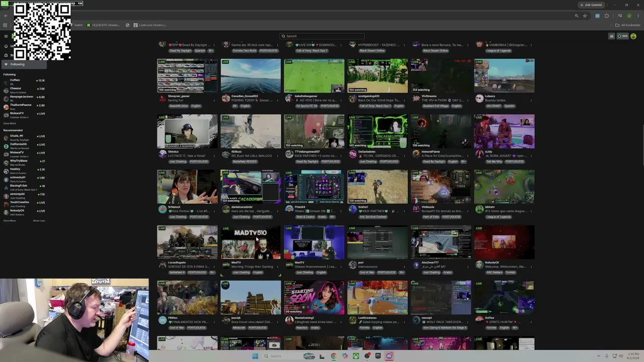Open options menu on Shnayzer_gamer card

point(215,100)
